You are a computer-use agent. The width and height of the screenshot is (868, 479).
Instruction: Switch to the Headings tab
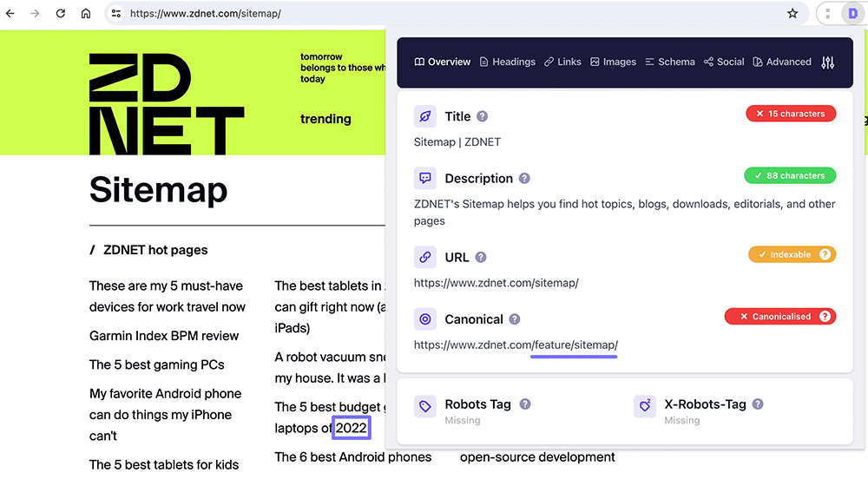coord(508,62)
